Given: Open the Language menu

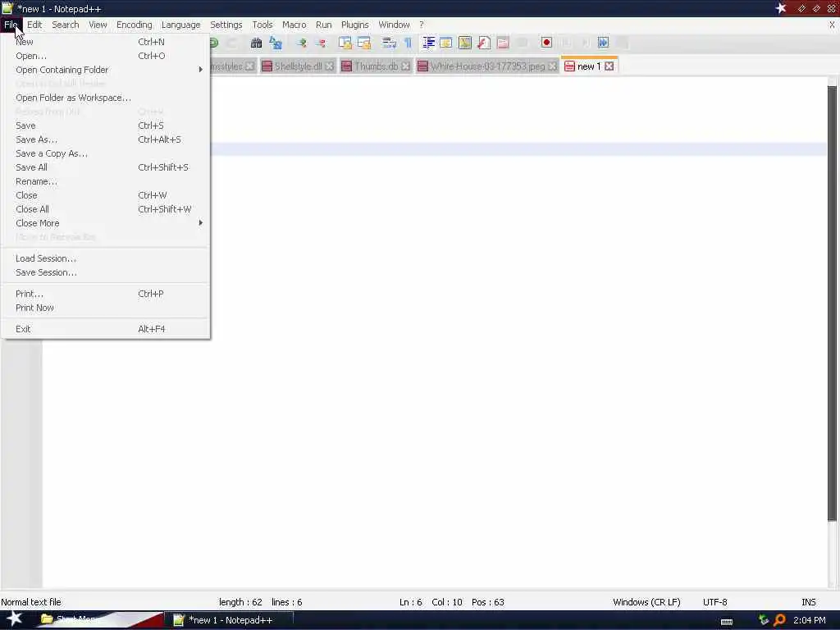Looking at the screenshot, I should (180, 25).
